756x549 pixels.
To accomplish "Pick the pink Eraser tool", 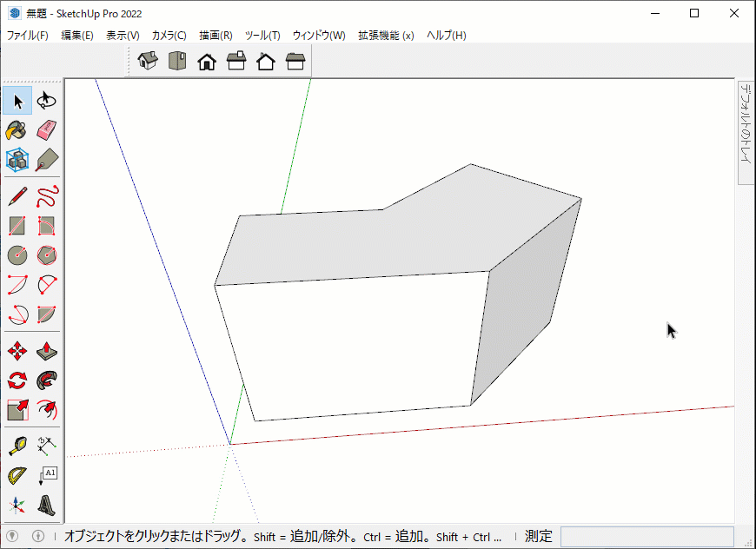I will click(47, 130).
